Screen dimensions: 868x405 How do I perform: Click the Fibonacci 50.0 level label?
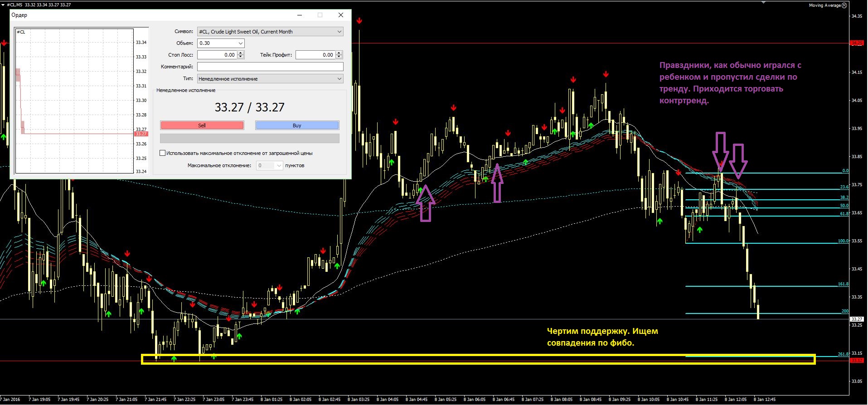[844, 206]
